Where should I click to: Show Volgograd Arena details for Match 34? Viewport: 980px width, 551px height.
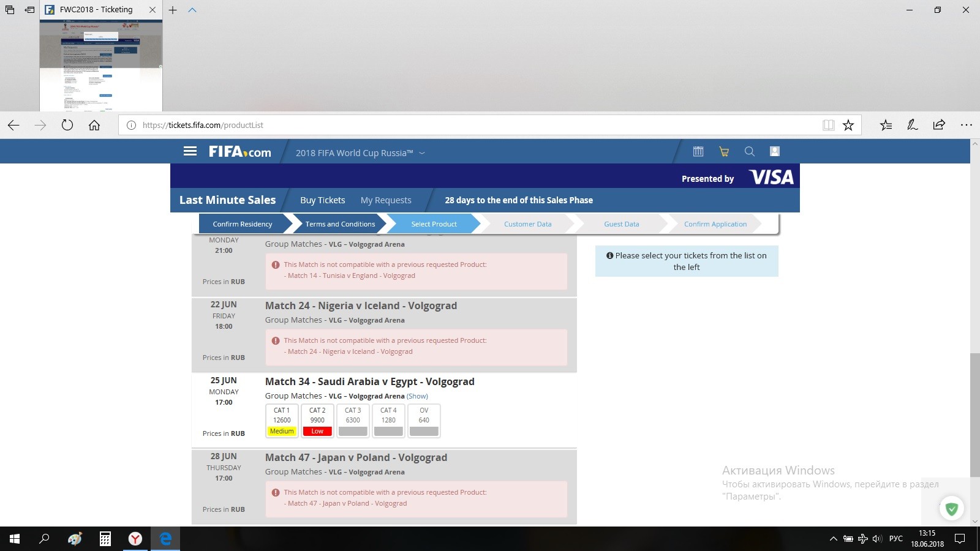point(417,396)
